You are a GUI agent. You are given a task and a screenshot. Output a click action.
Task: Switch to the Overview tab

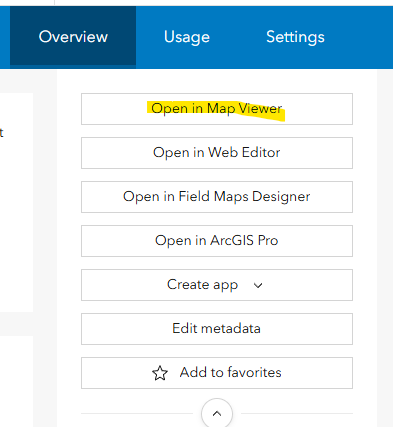pos(73,37)
